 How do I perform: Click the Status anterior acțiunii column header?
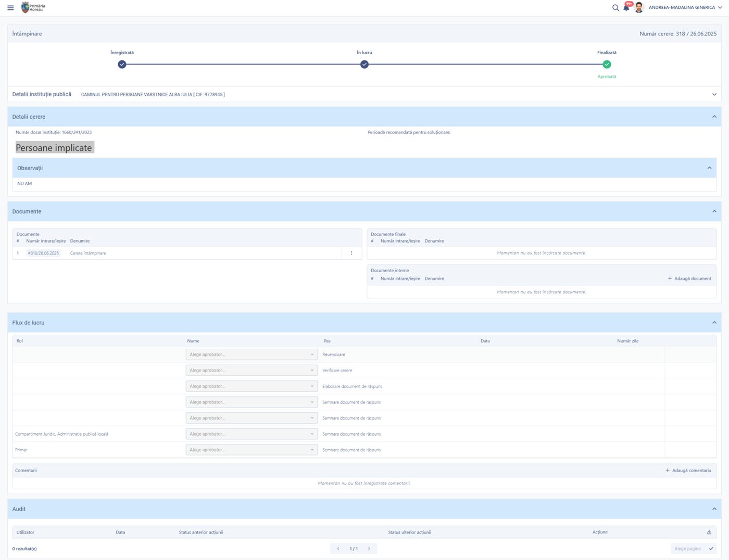201,532
